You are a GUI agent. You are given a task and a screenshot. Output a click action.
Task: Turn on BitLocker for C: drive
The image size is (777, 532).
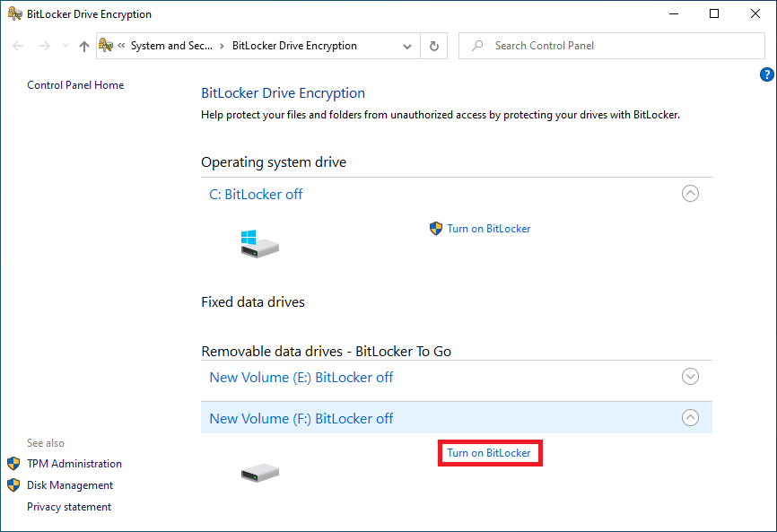[489, 229]
